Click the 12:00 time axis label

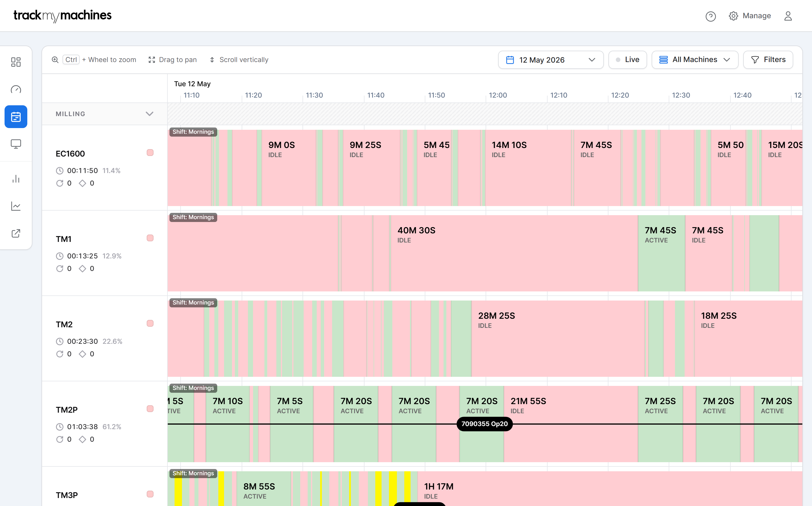click(498, 95)
